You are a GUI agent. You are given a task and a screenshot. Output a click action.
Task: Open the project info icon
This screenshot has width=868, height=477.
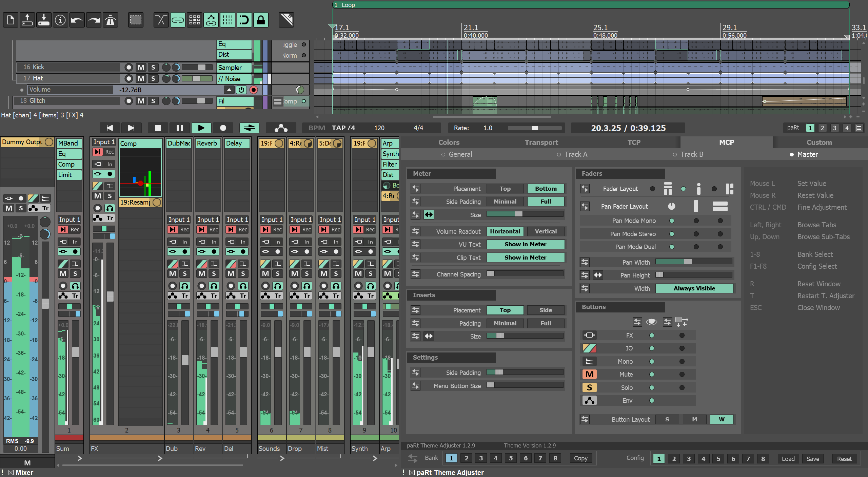point(60,20)
